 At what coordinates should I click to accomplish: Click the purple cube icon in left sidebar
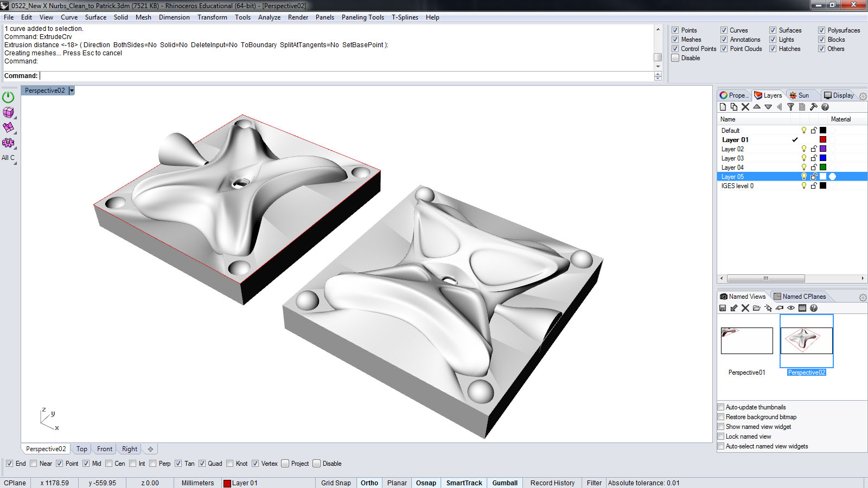click(8, 112)
